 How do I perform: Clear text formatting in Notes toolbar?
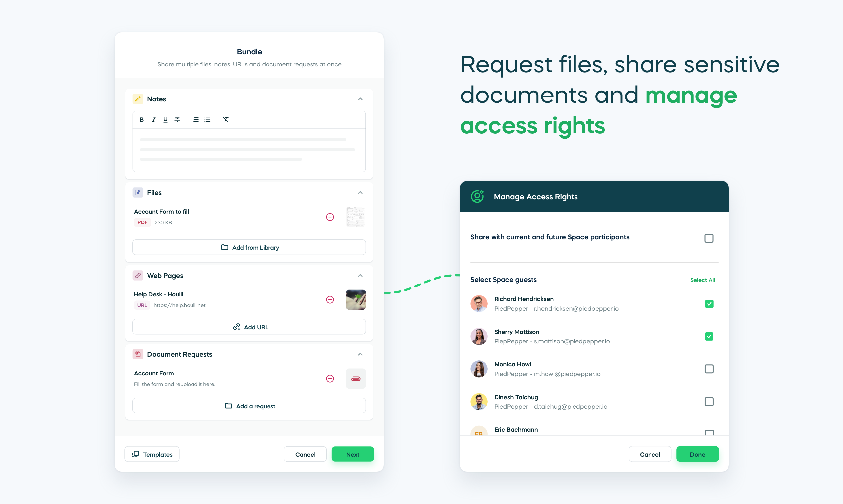226,120
